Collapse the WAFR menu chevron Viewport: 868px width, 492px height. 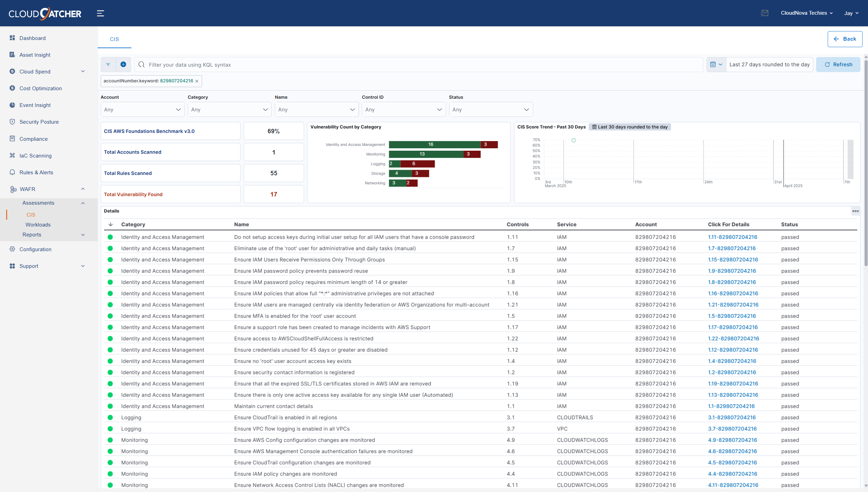pos(83,189)
